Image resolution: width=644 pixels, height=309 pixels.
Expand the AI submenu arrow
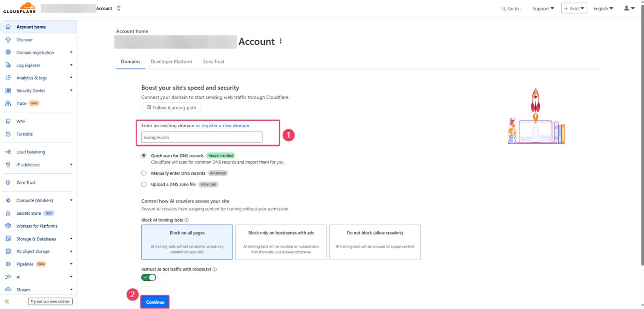71,277
